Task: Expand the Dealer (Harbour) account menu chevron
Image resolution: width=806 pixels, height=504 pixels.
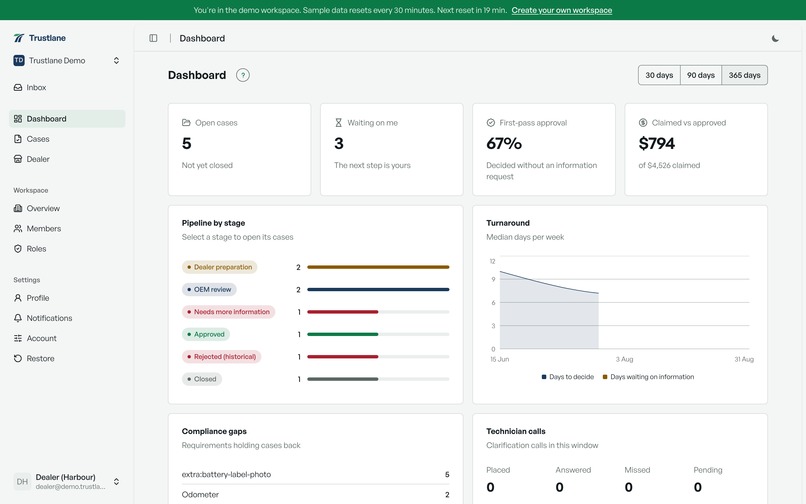Action: pos(116,481)
